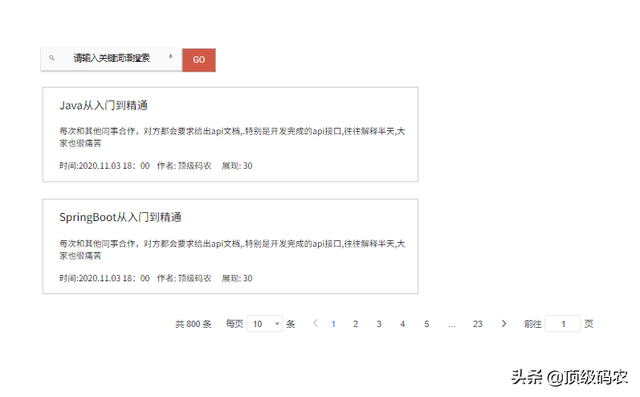Focus the keyword search input field

click(111, 59)
